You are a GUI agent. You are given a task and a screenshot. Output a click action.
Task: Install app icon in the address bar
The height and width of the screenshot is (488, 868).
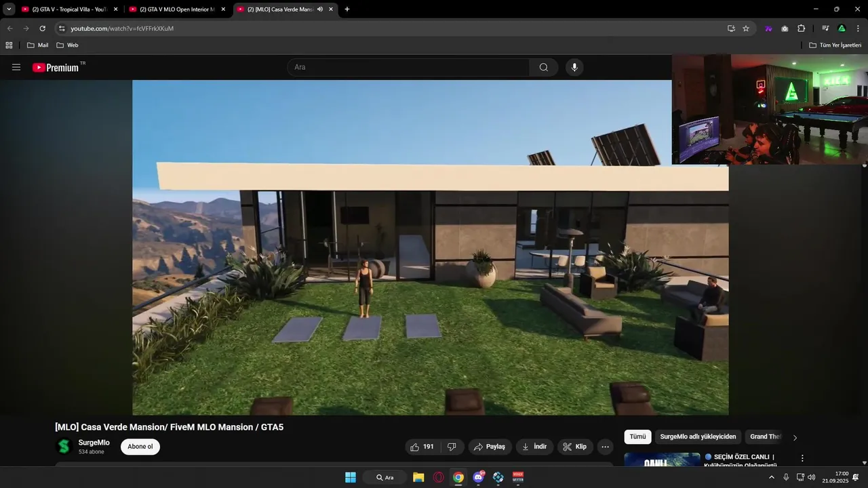(731, 28)
